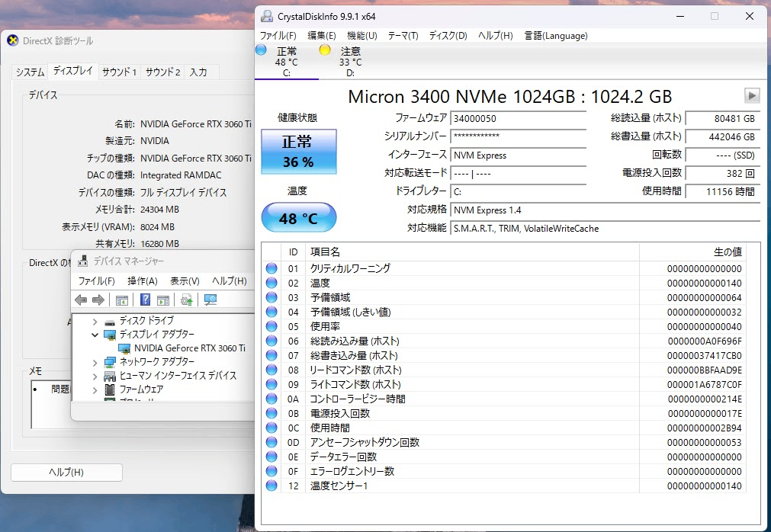Switch to サウンド 2 tab in DirectX tool

click(x=162, y=72)
